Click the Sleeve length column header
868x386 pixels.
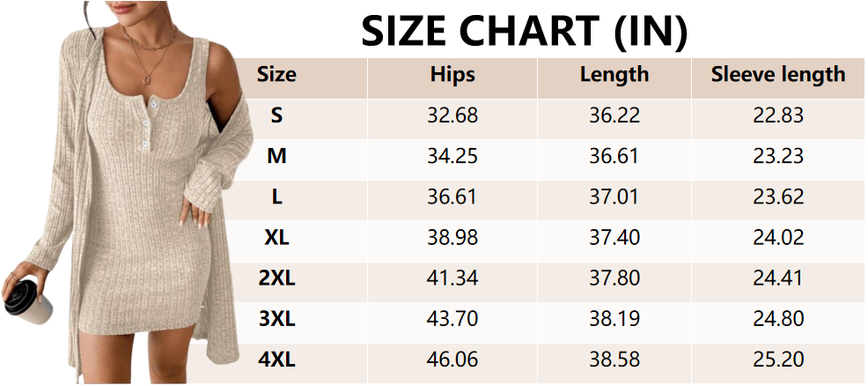tap(778, 75)
